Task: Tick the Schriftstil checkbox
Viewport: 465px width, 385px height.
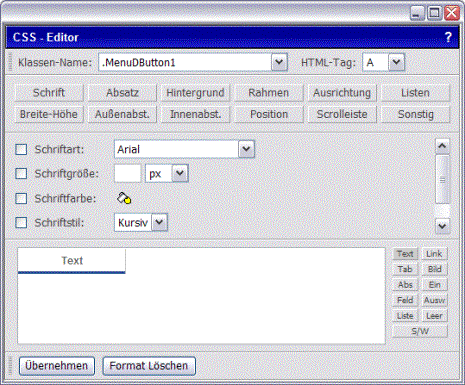Action: point(21,222)
